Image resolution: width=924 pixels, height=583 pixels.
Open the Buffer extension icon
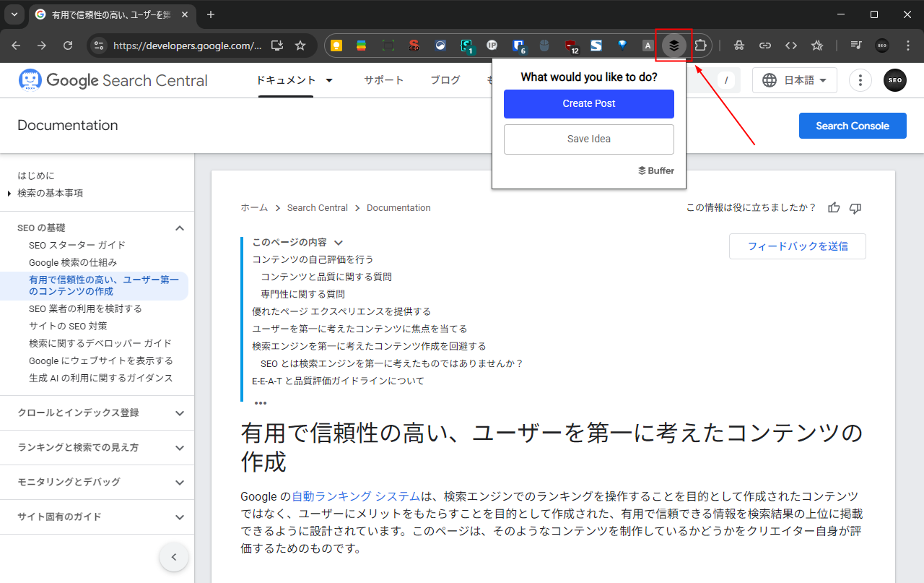tap(674, 45)
